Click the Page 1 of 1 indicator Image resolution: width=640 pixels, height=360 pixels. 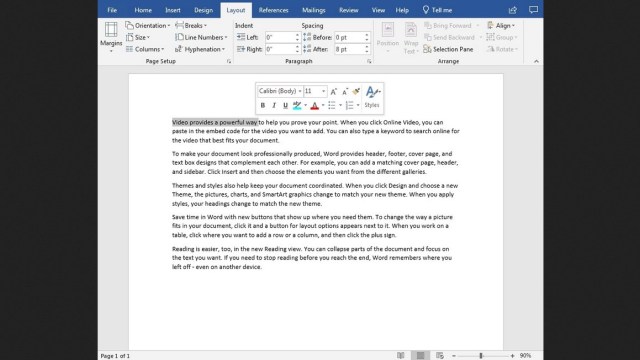point(115,356)
